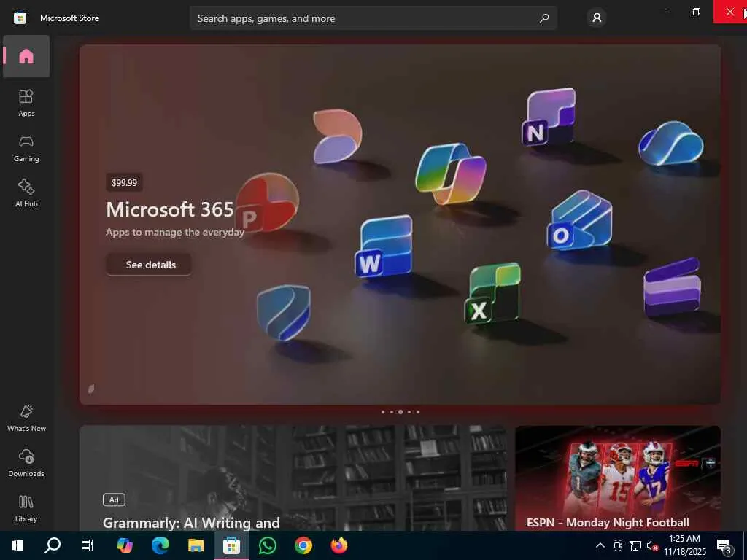
Task: Select the fourth carousel page dot
Action: [x=409, y=412]
